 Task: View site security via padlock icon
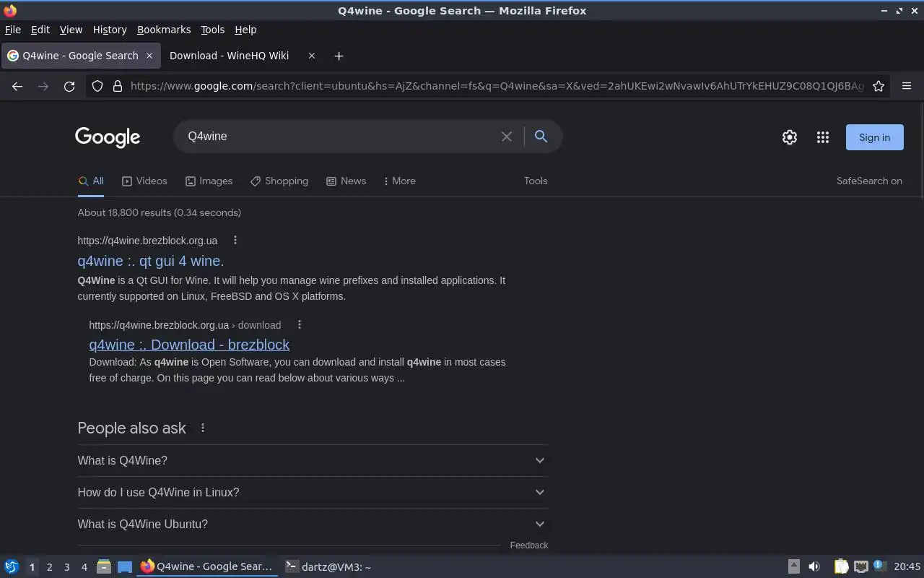[118, 86]
